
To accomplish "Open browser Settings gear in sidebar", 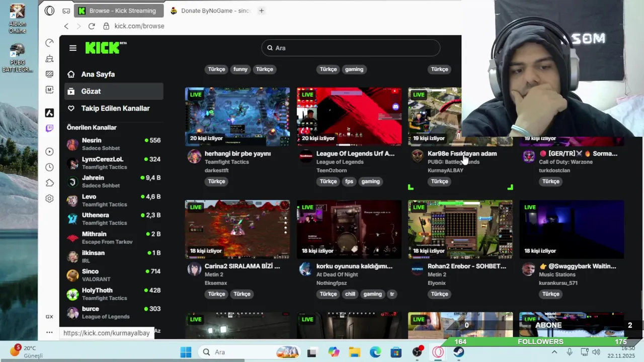I will click(49, 199).
